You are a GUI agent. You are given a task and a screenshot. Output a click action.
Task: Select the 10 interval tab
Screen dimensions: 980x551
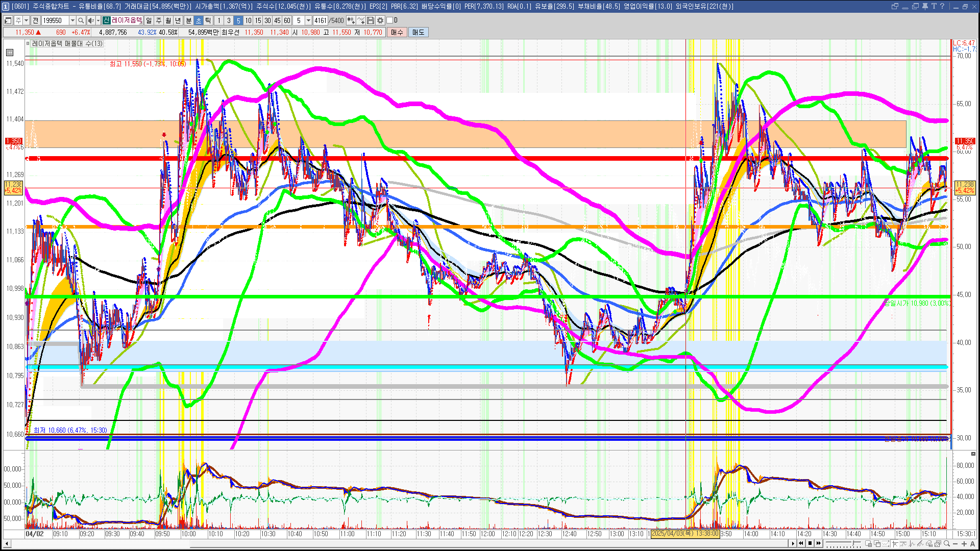[x=248, y=20]
